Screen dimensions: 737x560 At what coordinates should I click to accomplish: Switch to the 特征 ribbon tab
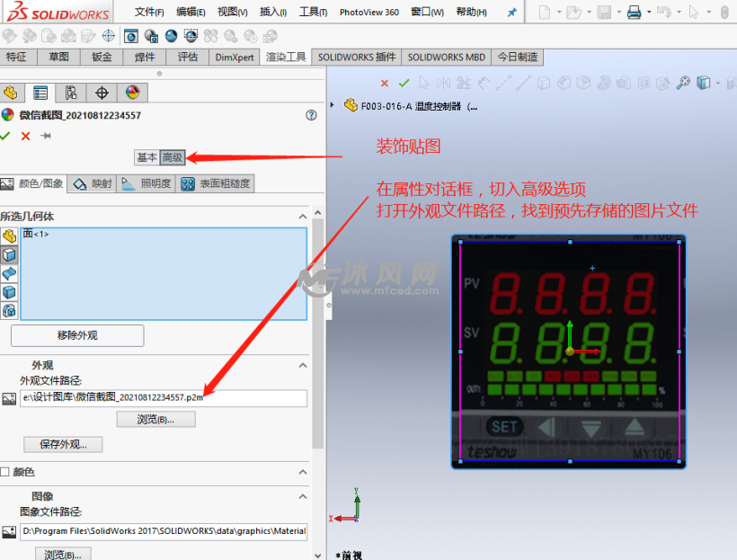(x=16, y=58)
